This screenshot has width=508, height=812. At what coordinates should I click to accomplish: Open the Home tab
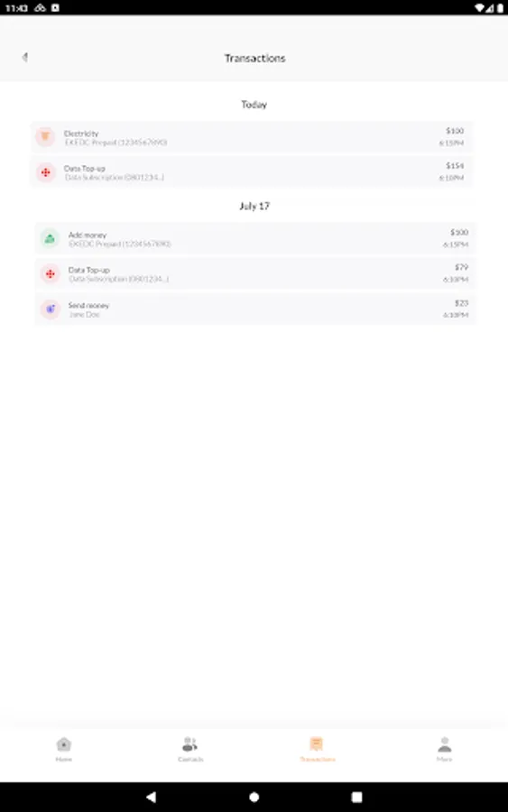64,750
